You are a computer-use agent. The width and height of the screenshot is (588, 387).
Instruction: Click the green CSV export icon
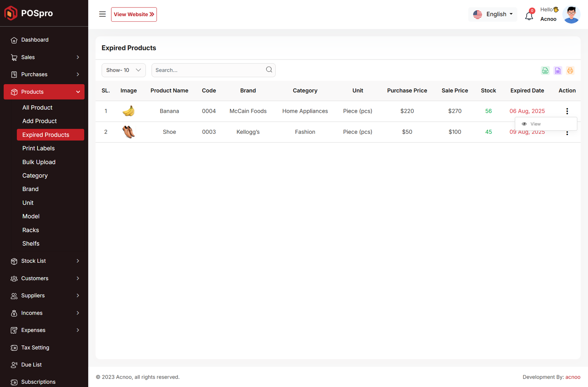[545, 71]
